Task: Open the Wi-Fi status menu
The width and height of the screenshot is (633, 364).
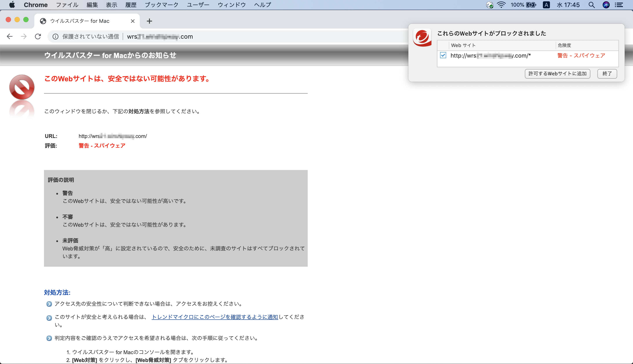Action: (x=501, y=5)
